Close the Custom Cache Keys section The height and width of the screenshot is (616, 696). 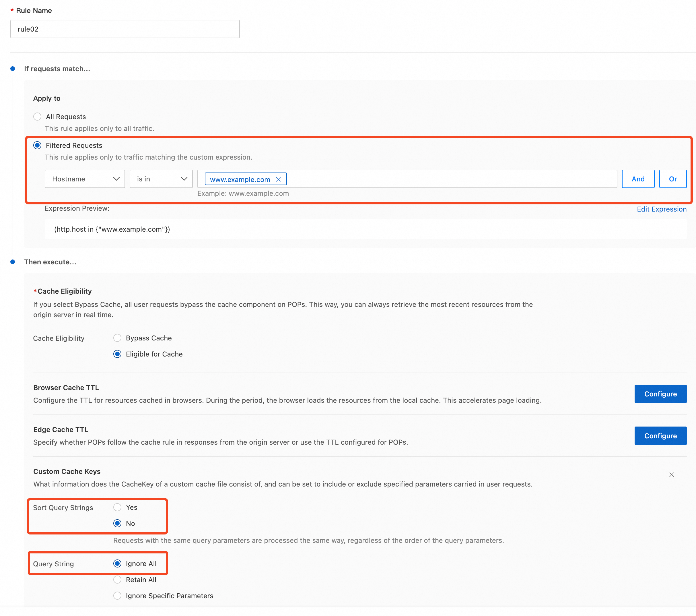point(671,474)
